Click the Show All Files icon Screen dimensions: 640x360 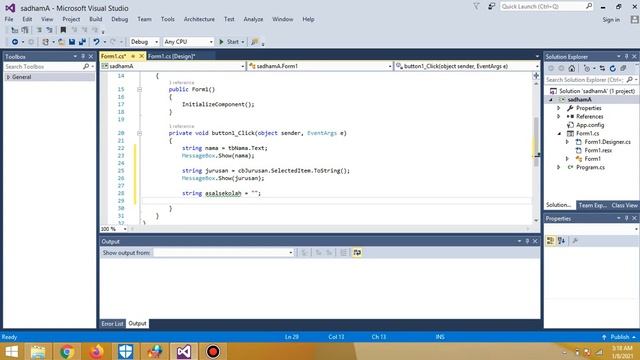pos(623,69)
